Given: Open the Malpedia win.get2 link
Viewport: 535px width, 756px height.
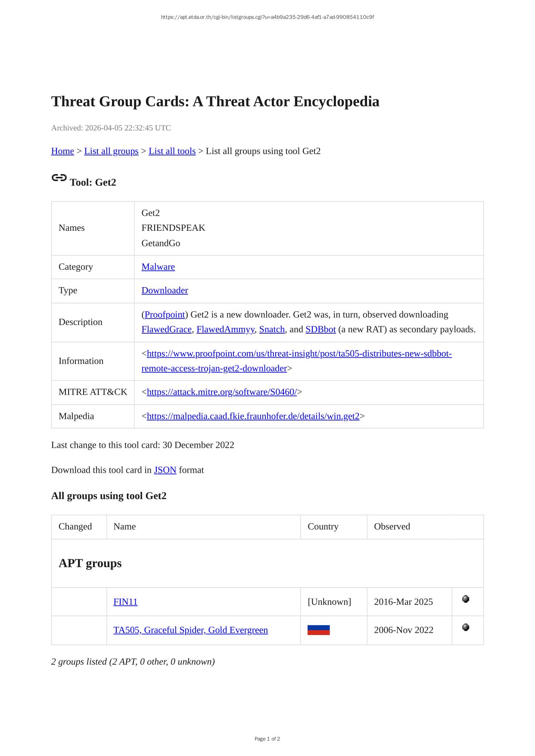Looking at the screenshot, I should point(253,416).
